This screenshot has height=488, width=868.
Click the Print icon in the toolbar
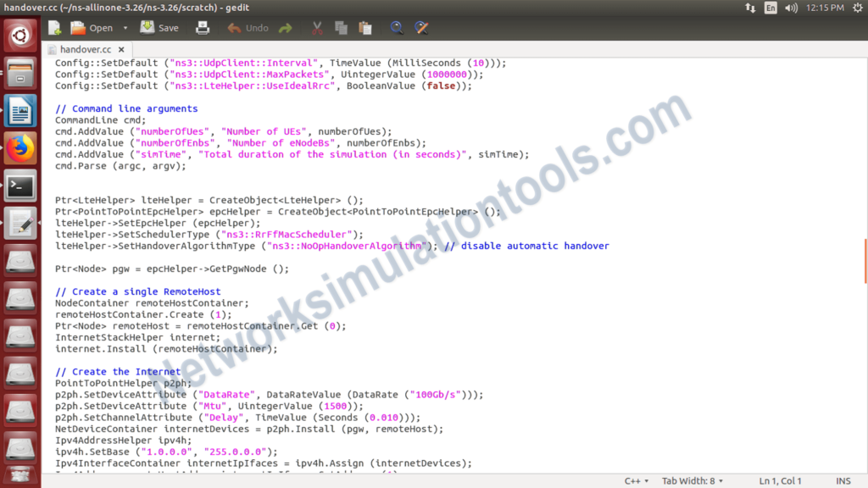(x=203, y=27)
